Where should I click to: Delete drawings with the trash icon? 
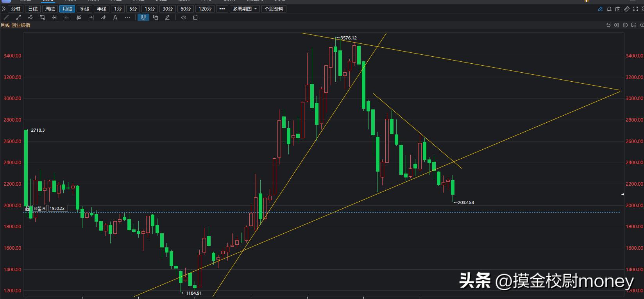(x=196, y=17)
